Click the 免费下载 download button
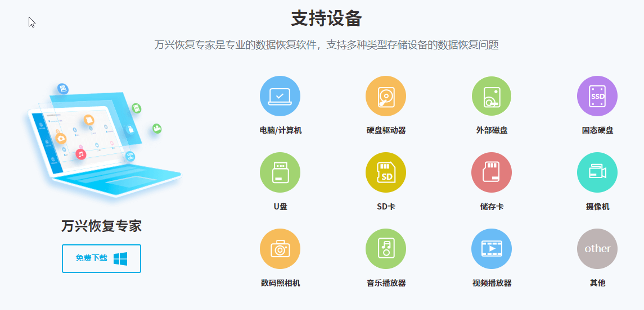Image resolution: width=644 pixels, height=310 pixels. (101, 258)
